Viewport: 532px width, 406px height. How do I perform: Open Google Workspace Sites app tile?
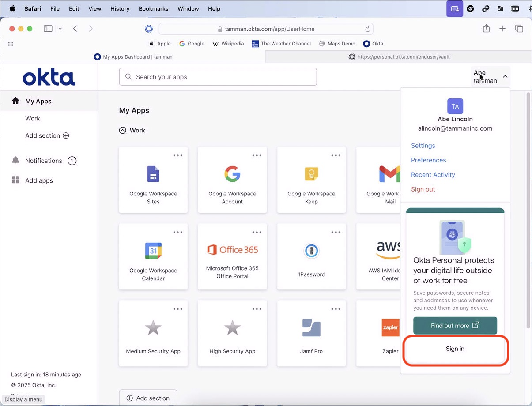pos(153,180)
